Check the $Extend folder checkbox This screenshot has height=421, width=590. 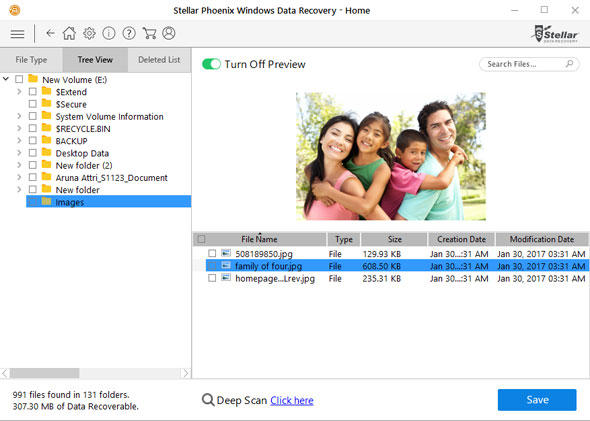[x=33, y=92]
